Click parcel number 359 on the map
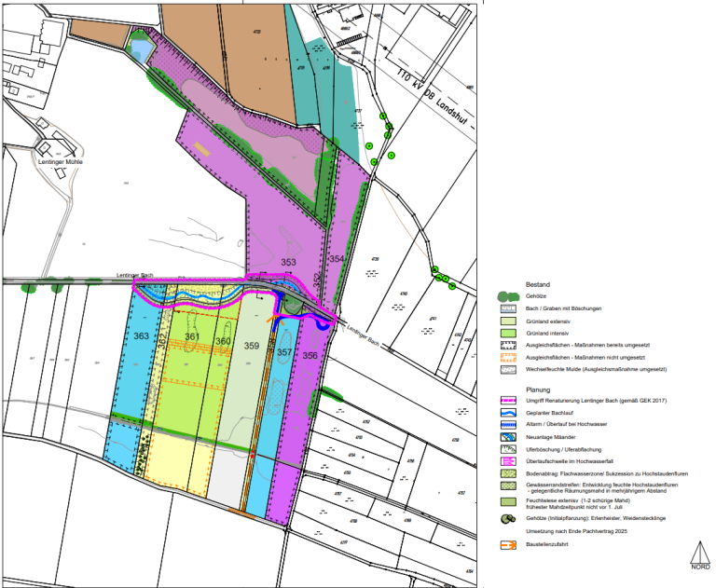The height and width of the screenshot is (588, 716). coord(251,346)
